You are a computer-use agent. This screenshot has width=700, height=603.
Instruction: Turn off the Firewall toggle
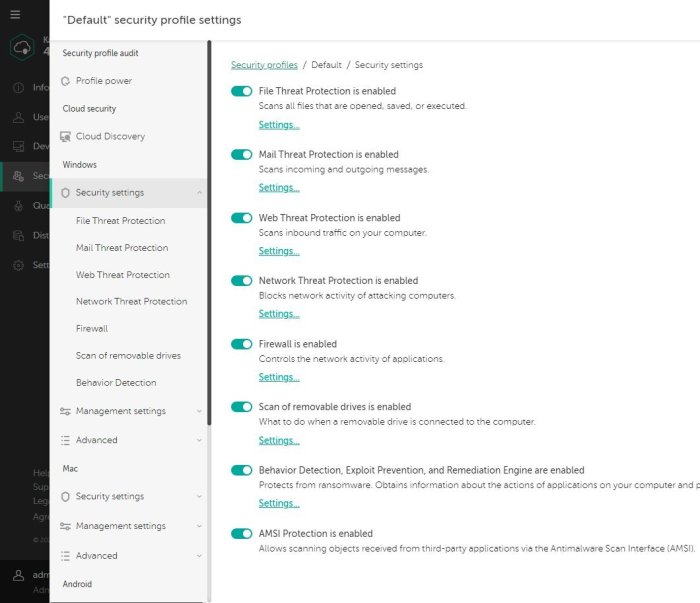click(x=241, y=344)
